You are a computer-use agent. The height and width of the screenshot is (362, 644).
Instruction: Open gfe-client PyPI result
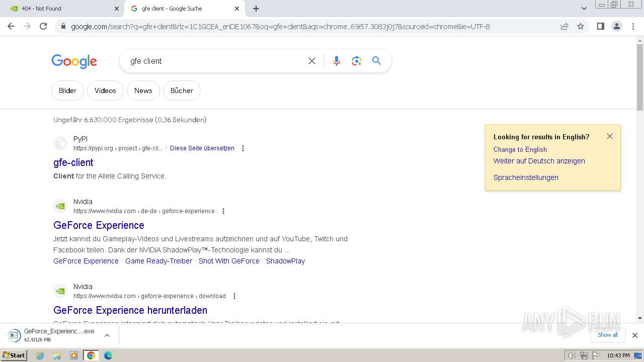point(73,162)
